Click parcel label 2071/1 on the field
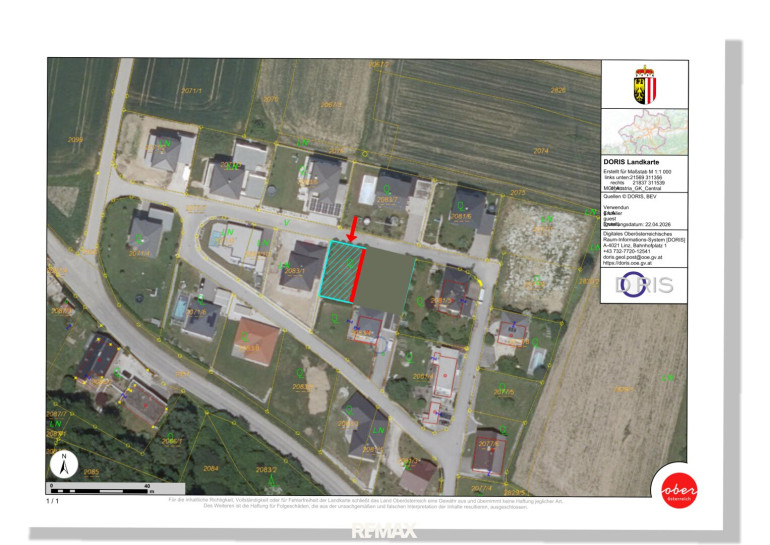The height and width of the screenshot is (545, 770). tap(191, 90)
